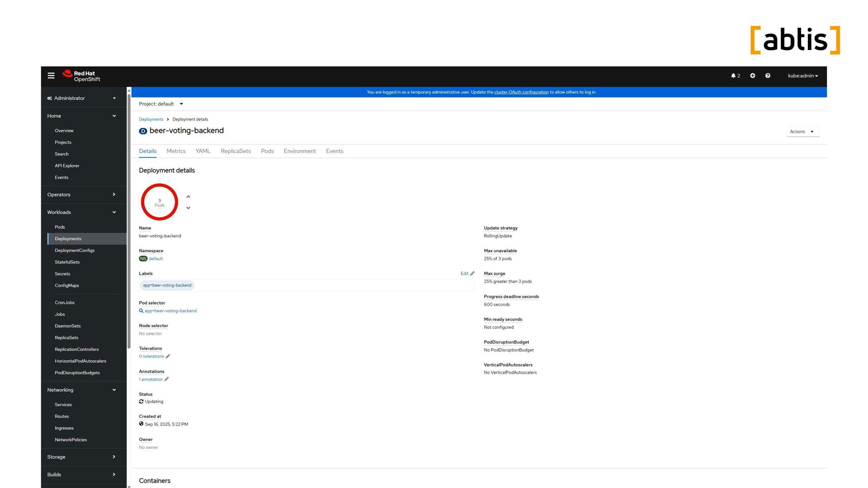868x488 pixels.
Task: Edit annotations pencil icon
Action: 166,380
